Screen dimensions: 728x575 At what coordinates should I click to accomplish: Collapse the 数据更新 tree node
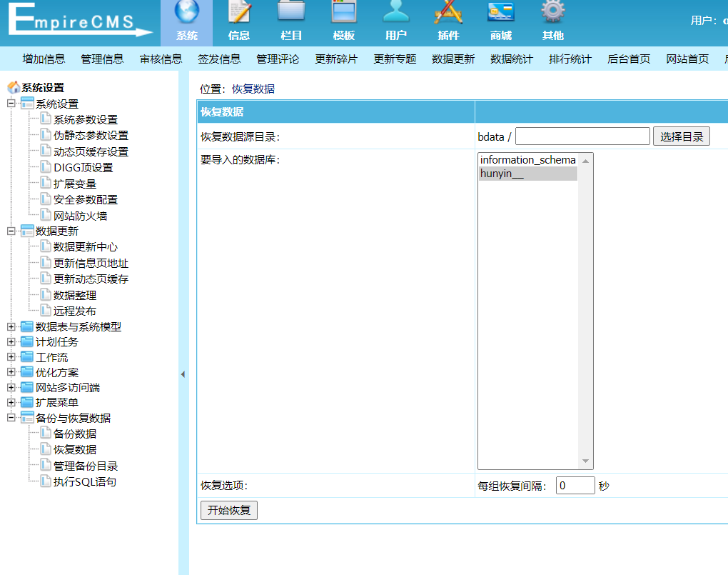(x=11, y=231)
